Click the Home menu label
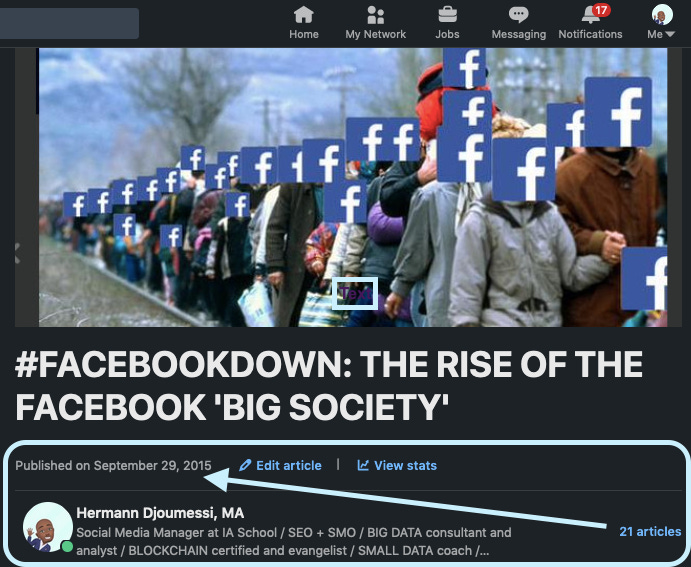The width and height of the screenshot is (691, 567). pos(304,34)
